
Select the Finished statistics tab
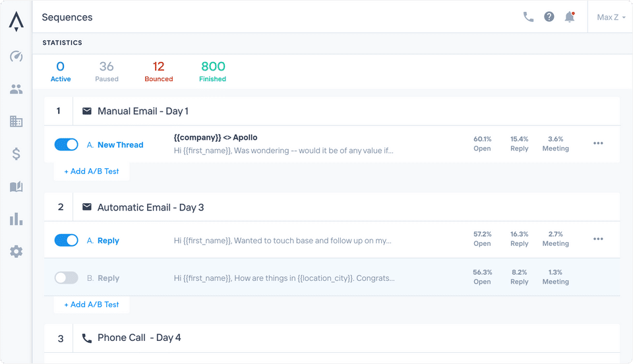pyautogui.click(x=212, y=71)
